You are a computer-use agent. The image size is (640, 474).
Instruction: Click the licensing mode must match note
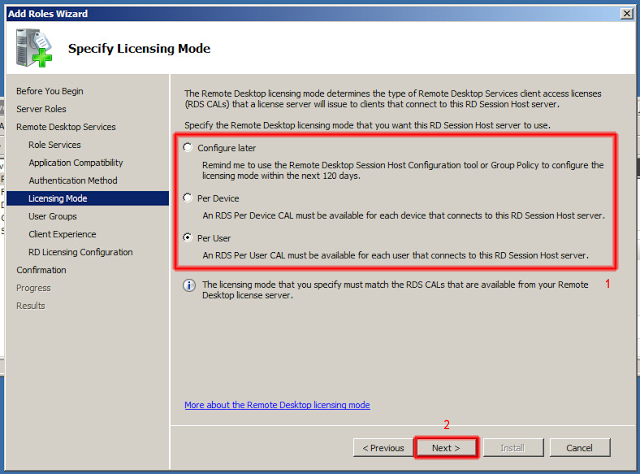(395, 290)
